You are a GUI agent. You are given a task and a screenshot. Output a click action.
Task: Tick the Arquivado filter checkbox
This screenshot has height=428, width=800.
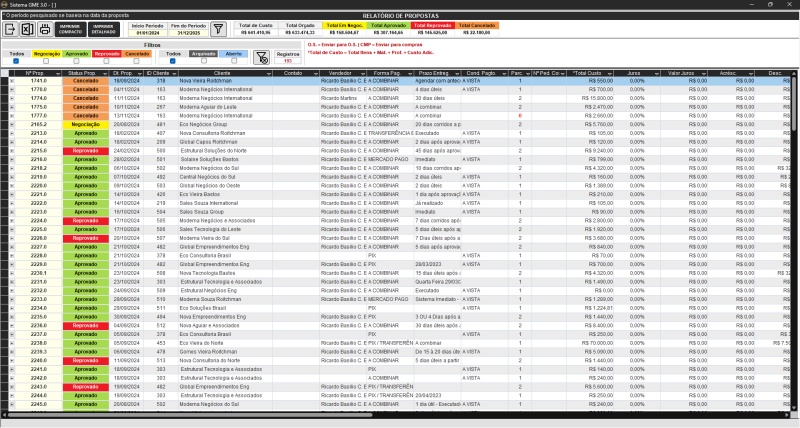click(x=202, y=62)
